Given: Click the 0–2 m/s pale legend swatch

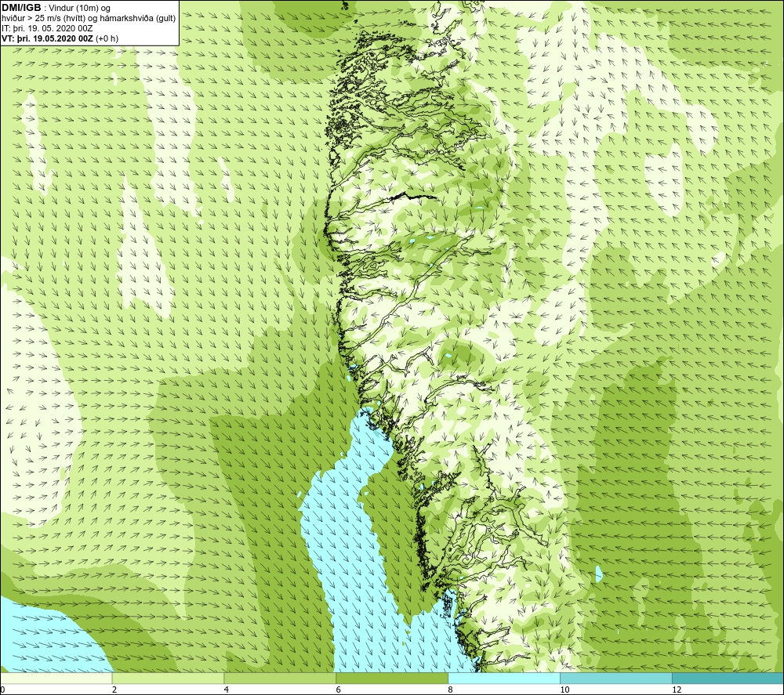Looking at the screenshot, I should click(x=56, y=678).
